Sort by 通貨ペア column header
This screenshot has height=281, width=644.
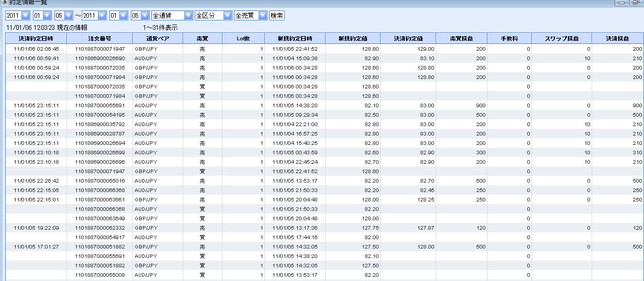pyautogui.click(x=158, y=39)
